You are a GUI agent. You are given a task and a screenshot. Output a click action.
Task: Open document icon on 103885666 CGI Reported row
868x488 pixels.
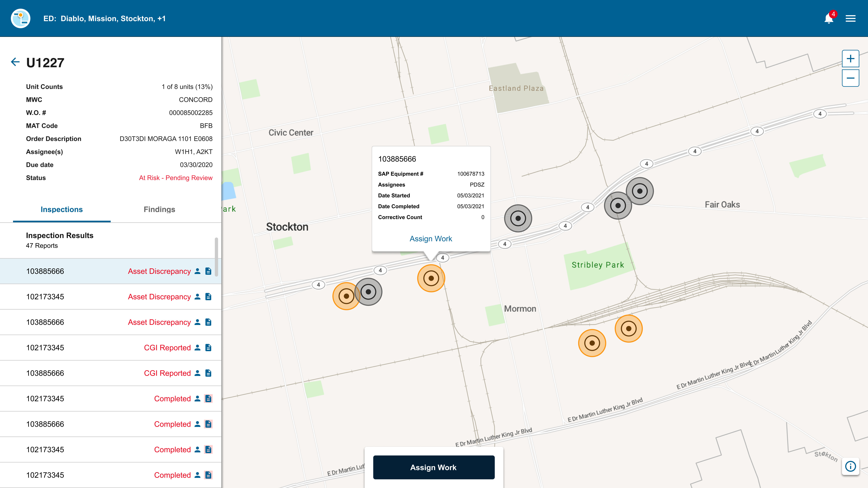pos(208,373)
